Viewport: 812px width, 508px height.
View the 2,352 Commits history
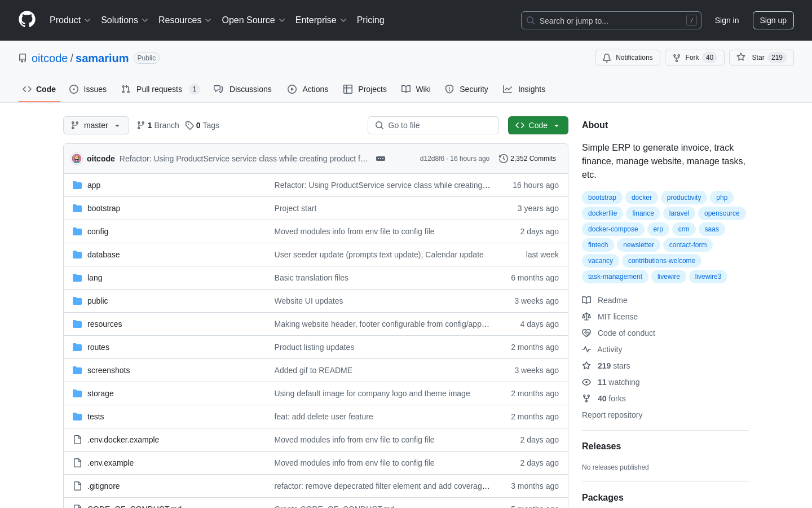(527, 159)
